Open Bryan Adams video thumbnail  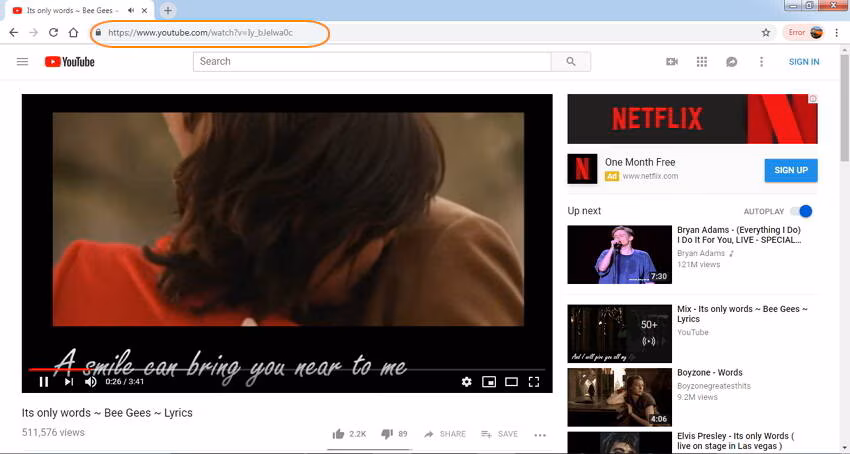(620, 254)
